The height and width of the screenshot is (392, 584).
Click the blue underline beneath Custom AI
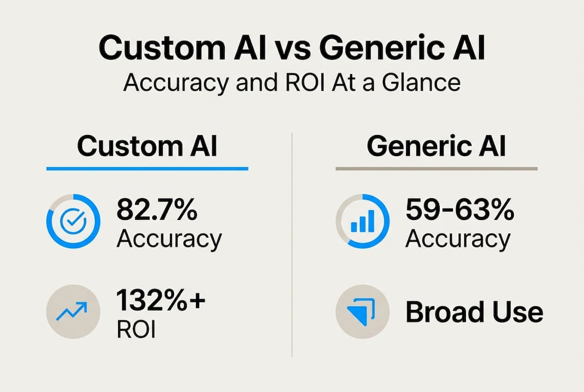point(147,169)
